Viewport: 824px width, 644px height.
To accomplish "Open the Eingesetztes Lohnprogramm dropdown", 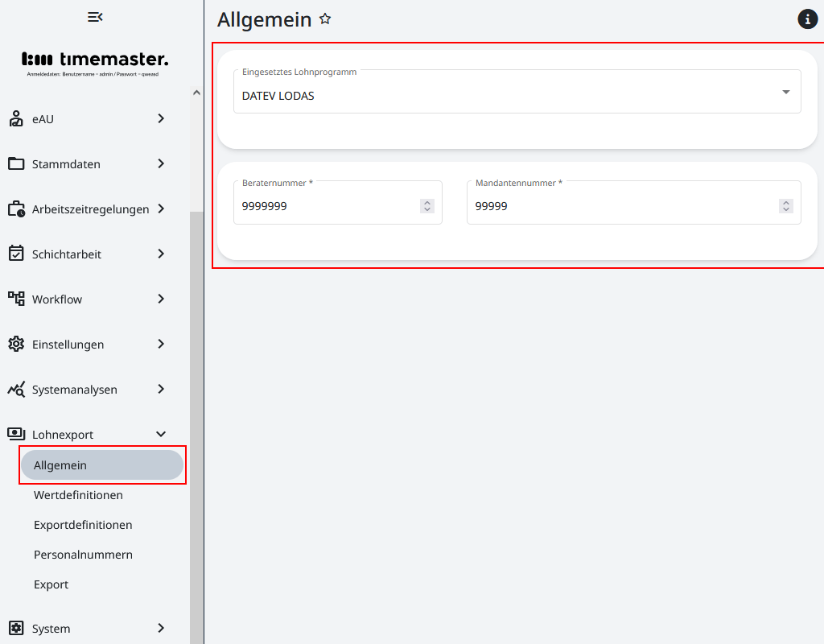I will (x=785, y=92).
